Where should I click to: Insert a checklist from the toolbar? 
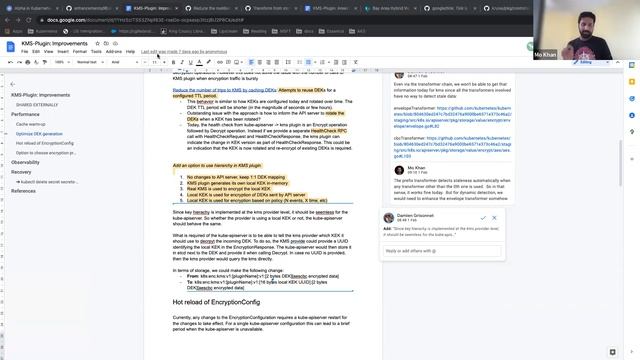(299, 62)
